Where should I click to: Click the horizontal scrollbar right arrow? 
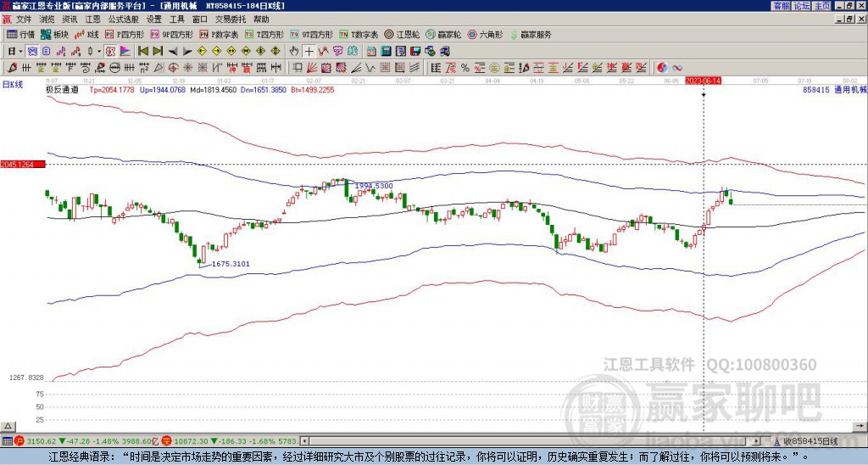pos(756,442)
